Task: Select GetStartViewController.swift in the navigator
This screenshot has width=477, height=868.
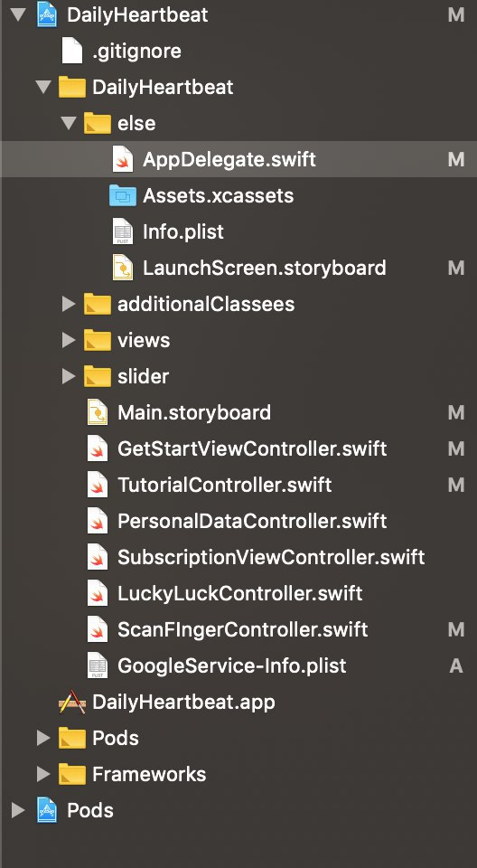Action: coord(252,448)
